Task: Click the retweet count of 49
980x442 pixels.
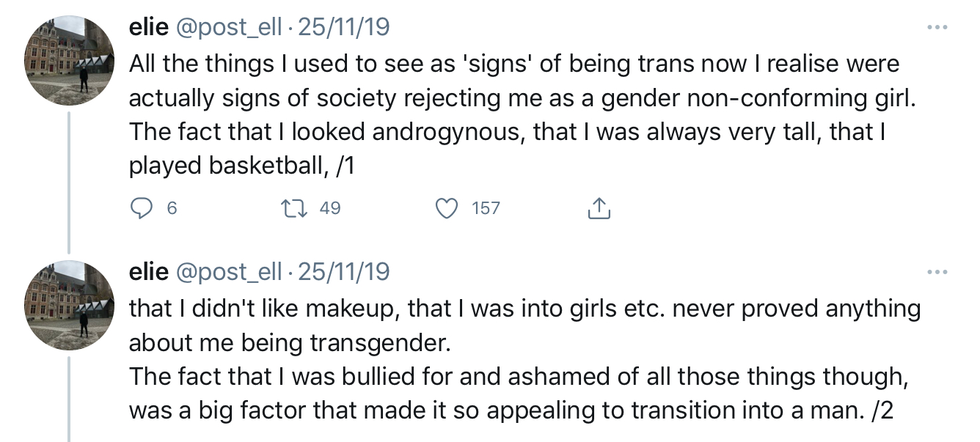Action: click(330, 209)
